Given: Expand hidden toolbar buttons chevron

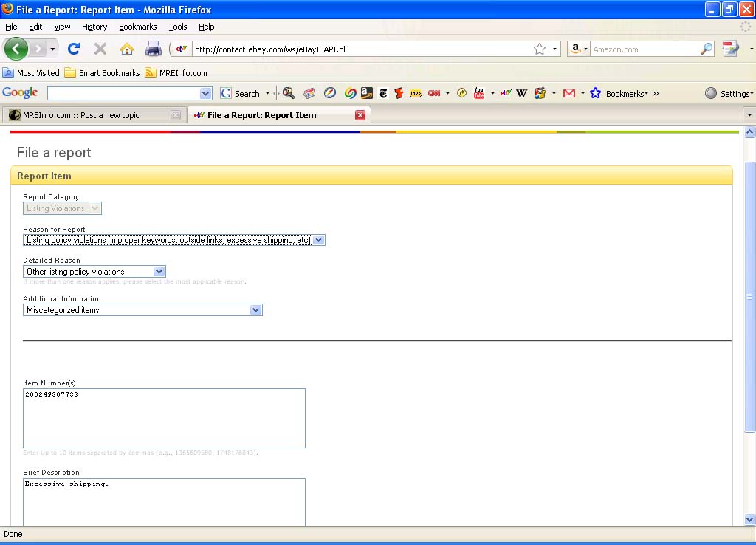Looking at the screenshot, I should (656, 94).
